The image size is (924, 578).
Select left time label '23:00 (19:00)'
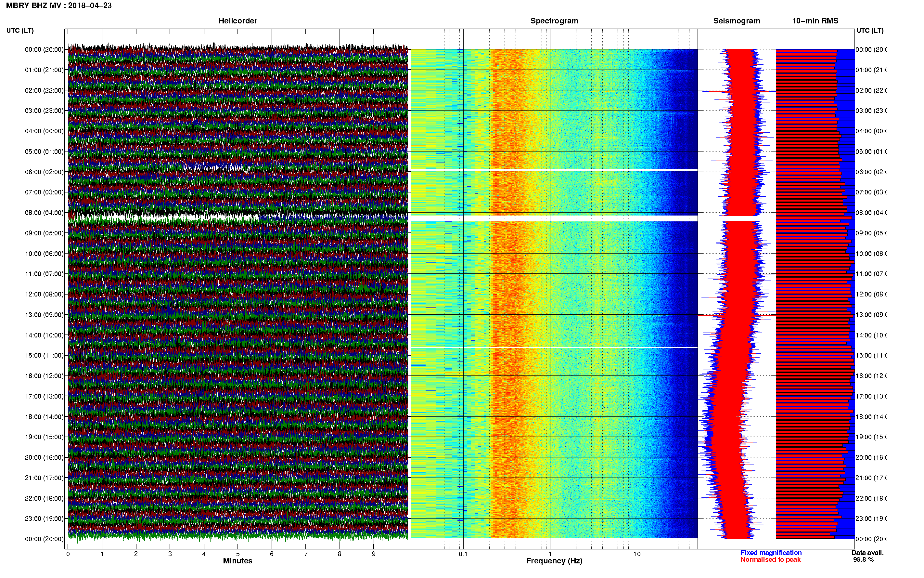tap(44, 519)
